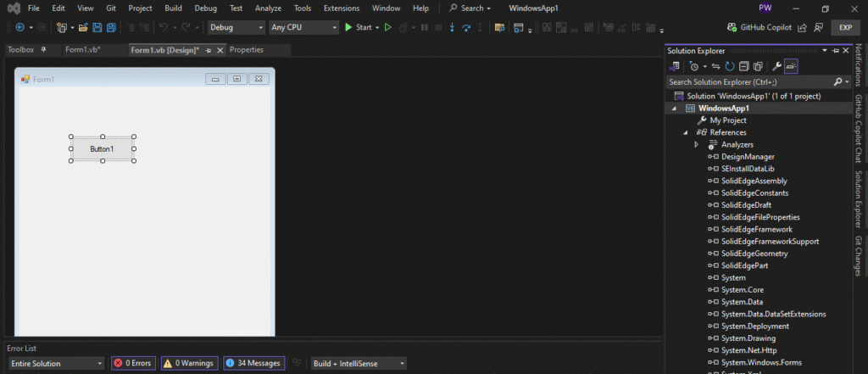Select Button1 on the form designer
The width and height of the screenshot is (868, 374).
pos(102,148)
